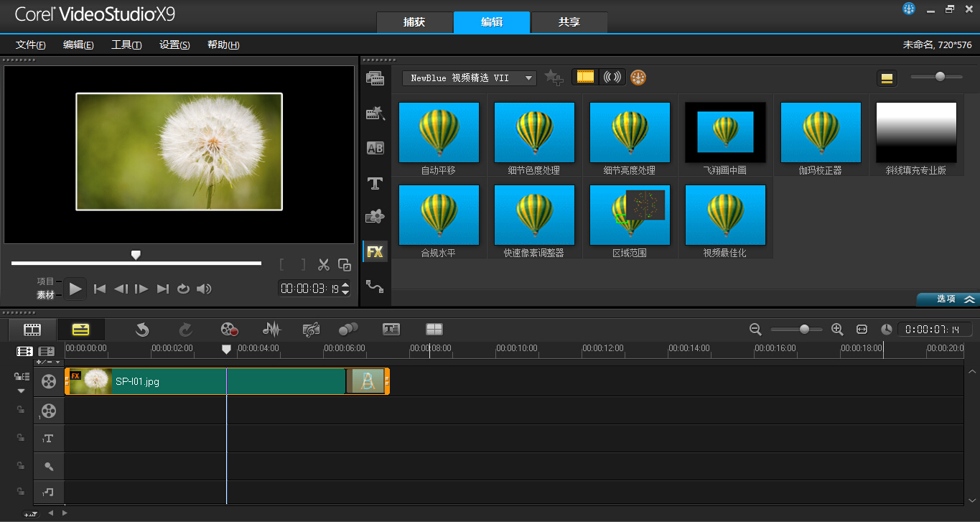Toggle library thumbnail view button
Viewport: 980px width, 522px height.
point(887,78)
